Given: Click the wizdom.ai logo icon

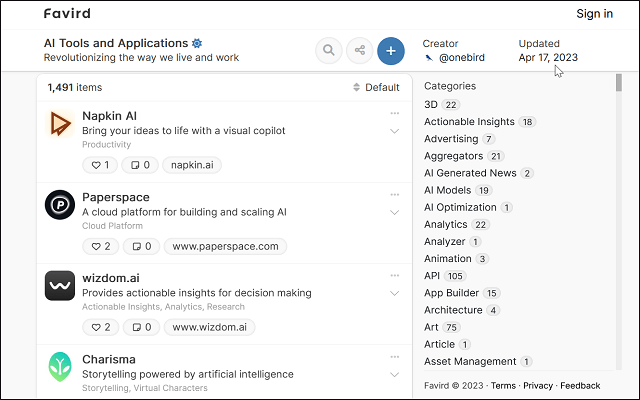Looking at the screenshot, I should click(x=60, y=286).
